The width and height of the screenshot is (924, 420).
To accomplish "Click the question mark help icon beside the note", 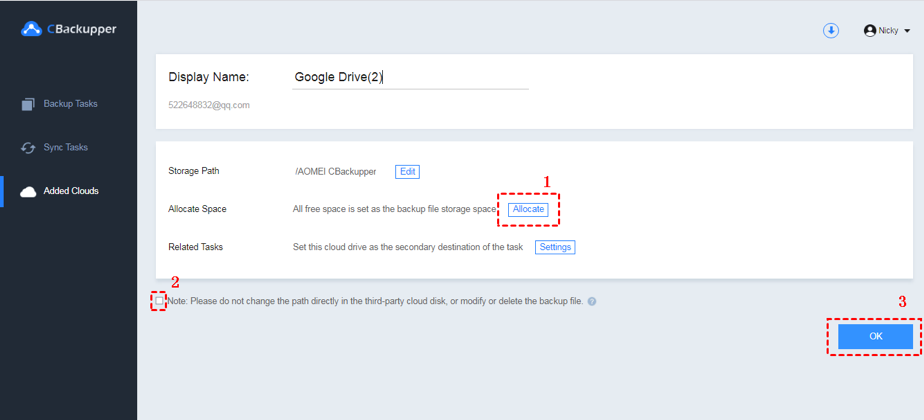I will (592, 301).
